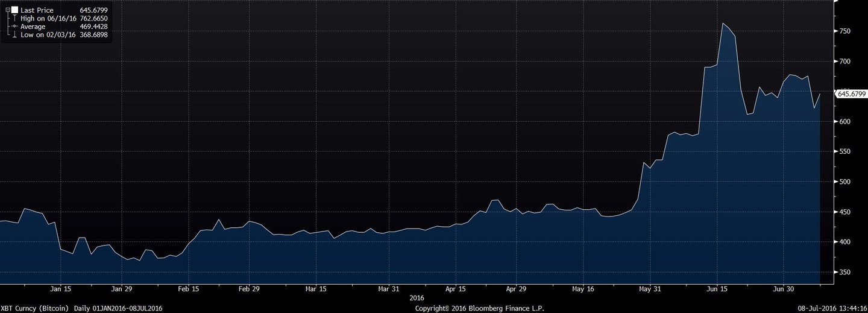The image size is (868, 313).
Task: Click the 'Apr 29' date axis label
Action: (x=516, y=289)
